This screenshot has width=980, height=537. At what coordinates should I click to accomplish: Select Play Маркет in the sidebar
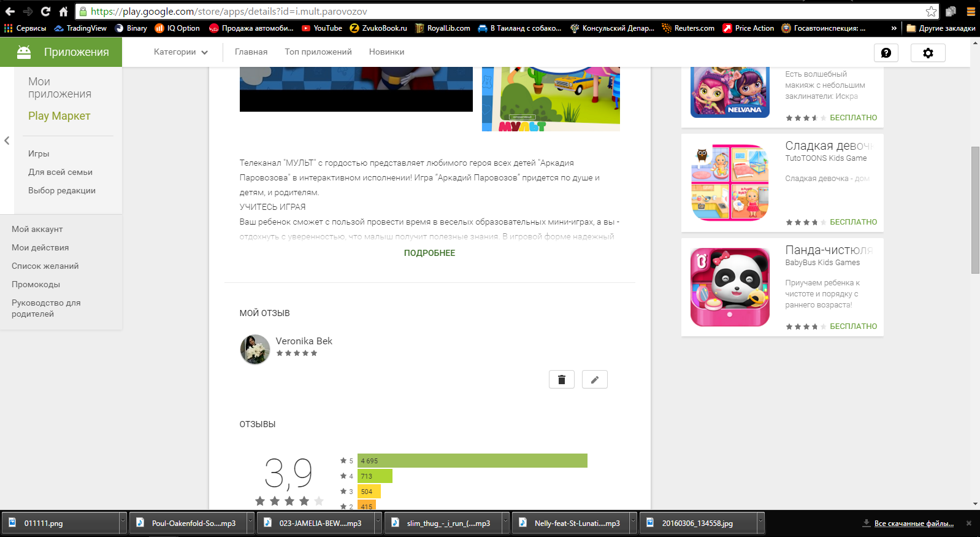click(59, 116)
